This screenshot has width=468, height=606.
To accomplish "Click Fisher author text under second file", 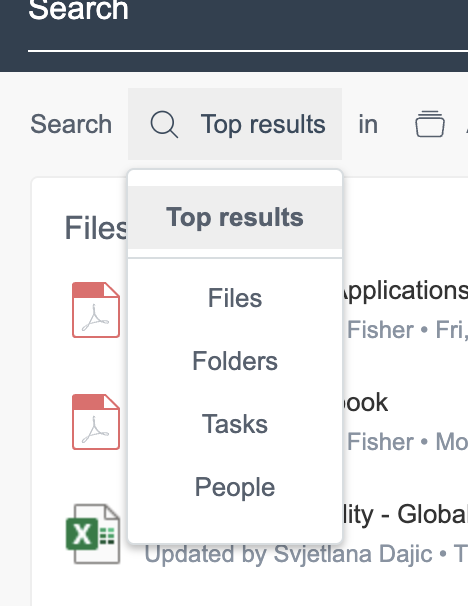I will 380,441.
